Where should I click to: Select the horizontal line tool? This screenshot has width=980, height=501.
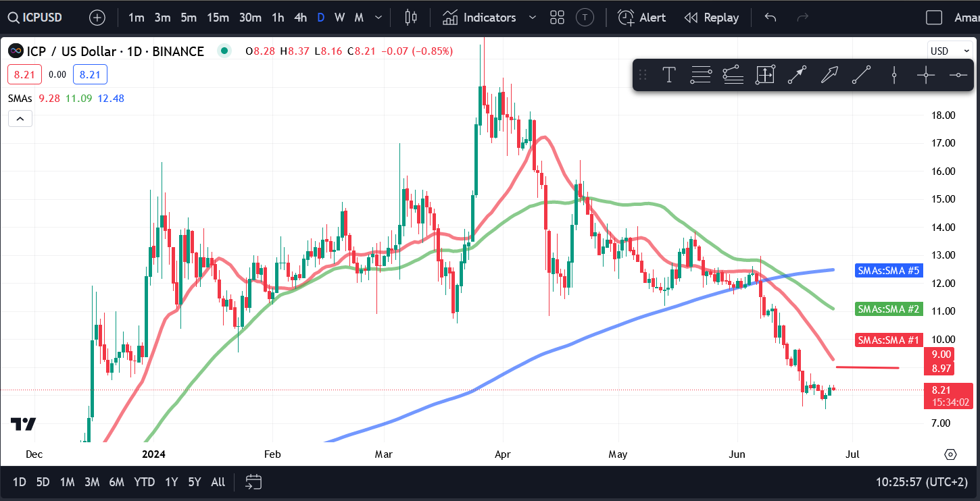coord(958,75)
